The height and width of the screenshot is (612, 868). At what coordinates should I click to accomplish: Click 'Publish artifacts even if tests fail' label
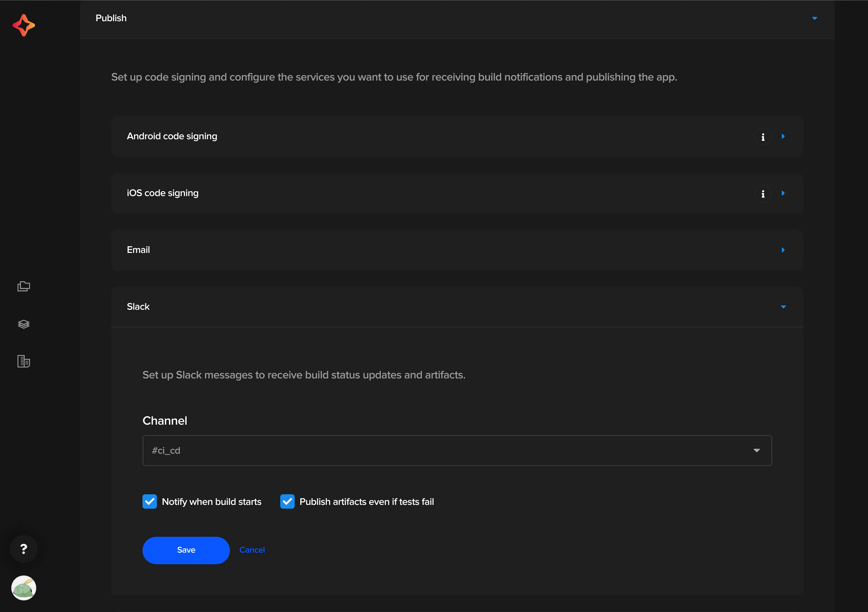click(367, 502)
